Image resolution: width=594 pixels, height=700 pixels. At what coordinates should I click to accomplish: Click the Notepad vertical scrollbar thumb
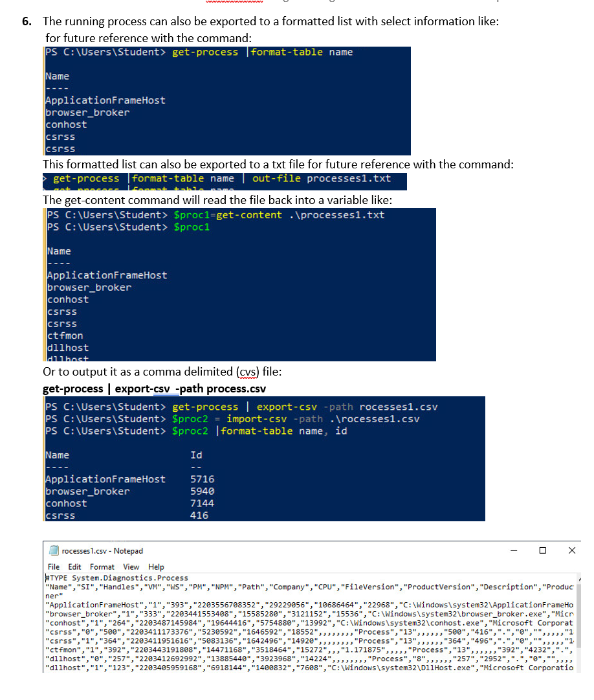pos(578,616)
